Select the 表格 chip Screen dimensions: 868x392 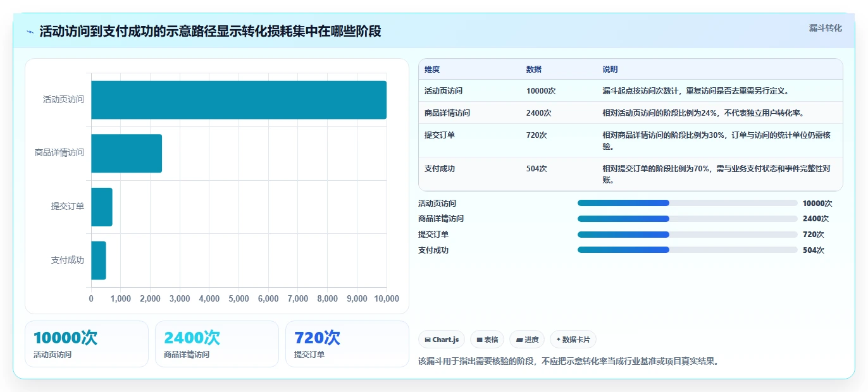[487, 340]
